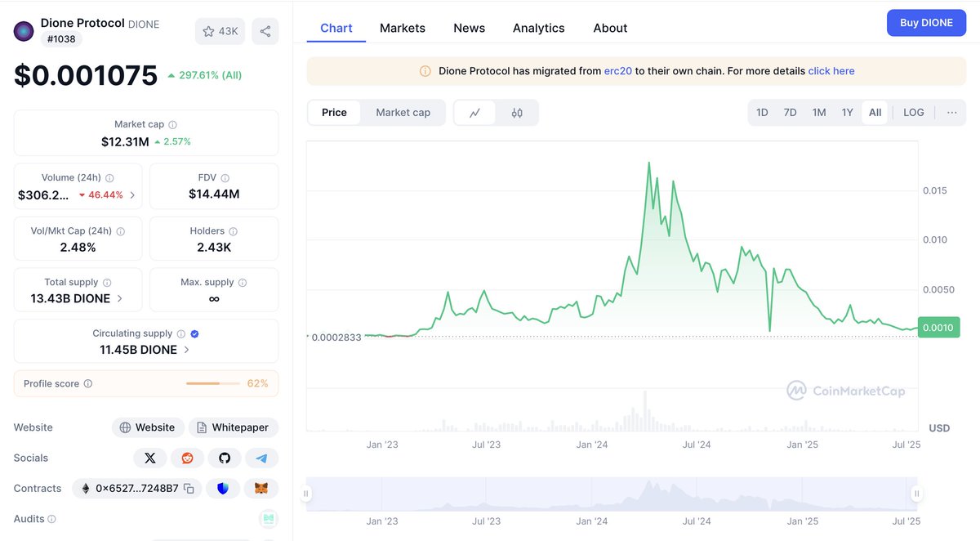Set chart range to 7D
The image size is (980, 541).
point(790,113)
